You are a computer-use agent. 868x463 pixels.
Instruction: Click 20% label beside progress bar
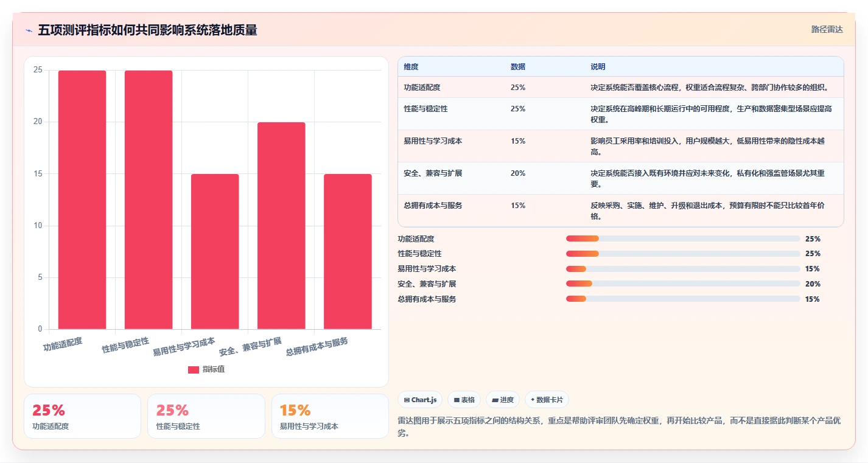pyautogui.click(x=813, y=284)
